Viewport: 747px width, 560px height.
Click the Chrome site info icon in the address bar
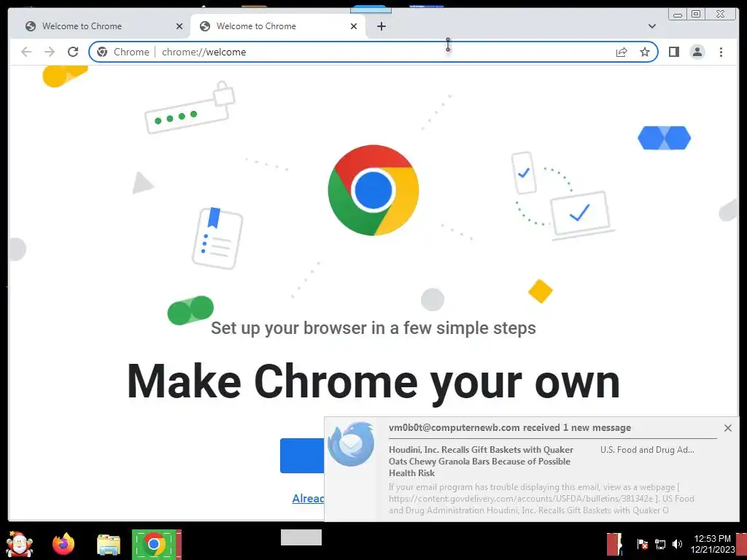pyautogui.click(x=102, y=52)
